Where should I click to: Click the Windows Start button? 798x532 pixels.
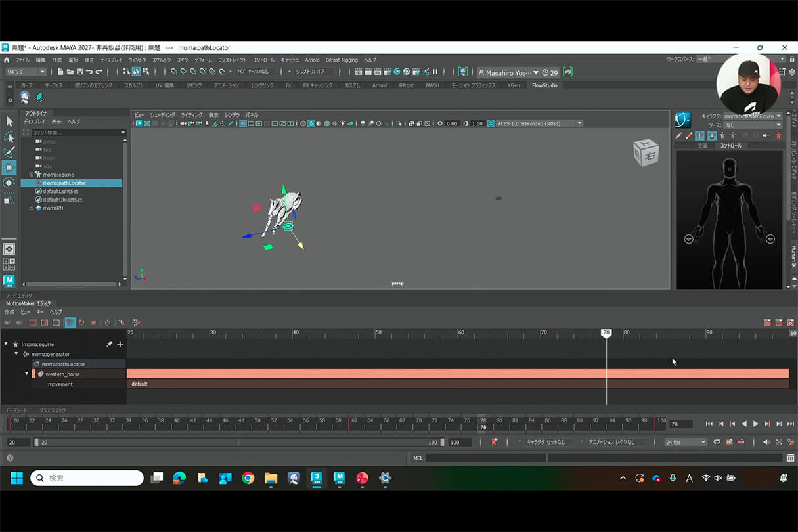16,477
